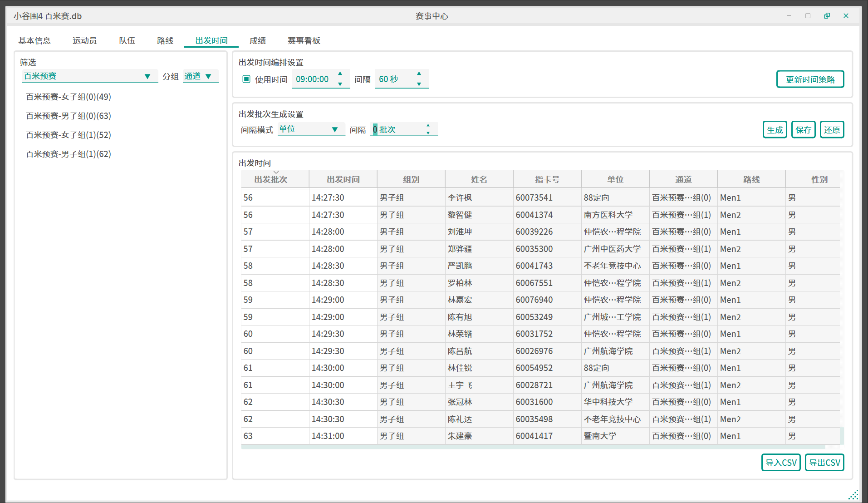The width and height of the screenshot is (868, 503).
Task: Increase the 60-second interval with up arrow
Action: click(419, 74)
